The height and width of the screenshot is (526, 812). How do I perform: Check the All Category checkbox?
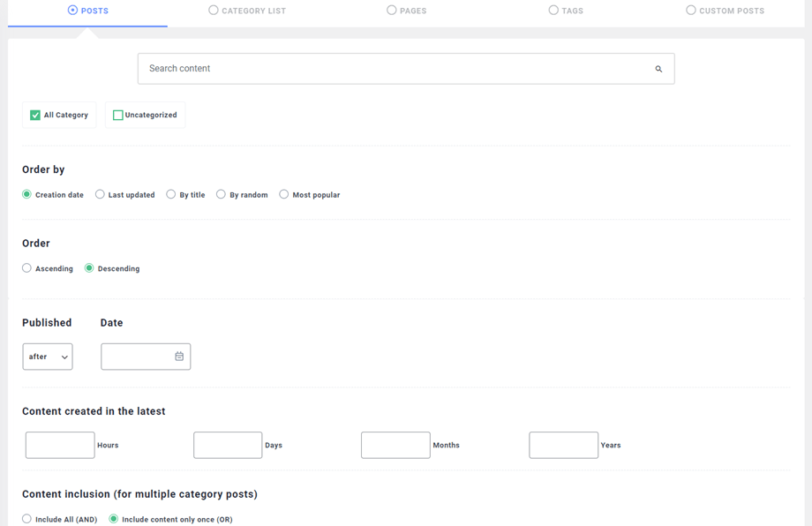coord(35,116)
